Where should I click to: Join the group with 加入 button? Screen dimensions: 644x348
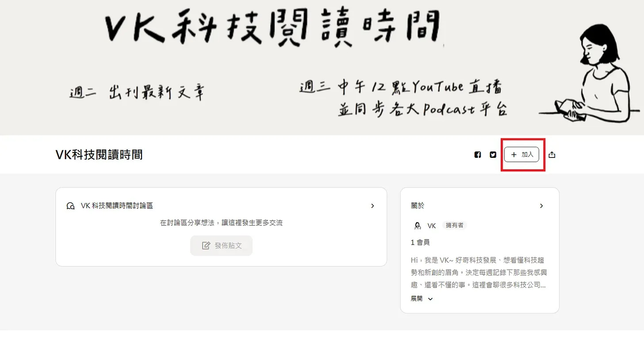point(521,155)
